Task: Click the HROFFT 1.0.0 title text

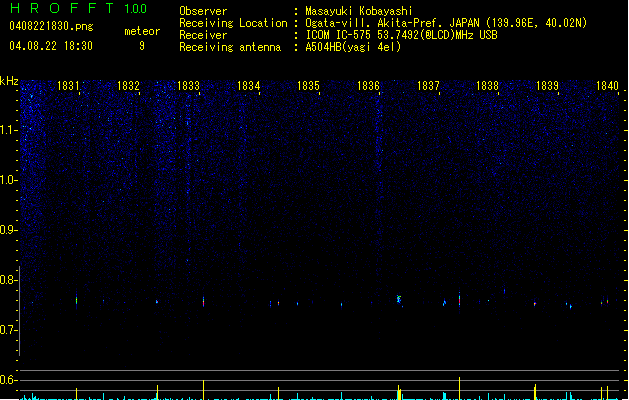Action: tap(79, 8)
